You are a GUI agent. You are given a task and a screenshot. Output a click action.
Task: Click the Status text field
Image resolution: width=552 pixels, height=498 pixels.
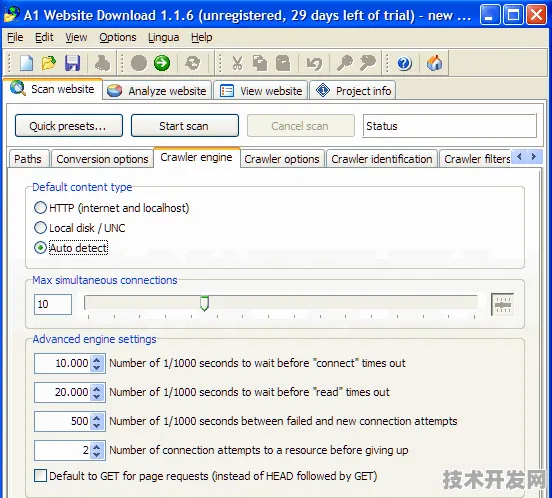450,126
